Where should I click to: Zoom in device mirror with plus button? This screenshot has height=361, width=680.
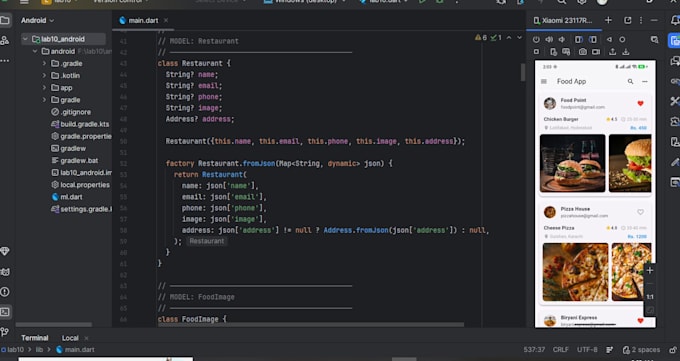click(x=650, y=270)
